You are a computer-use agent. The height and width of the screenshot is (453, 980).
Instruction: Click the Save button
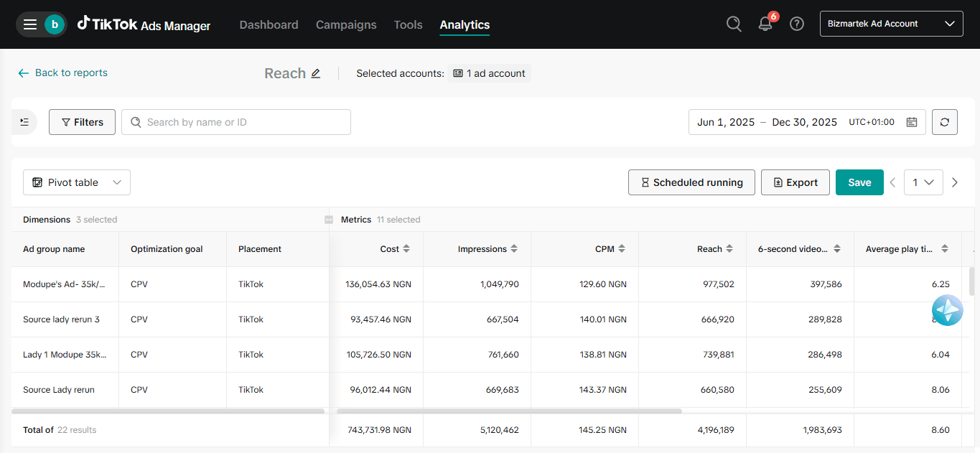click(859, 182)
